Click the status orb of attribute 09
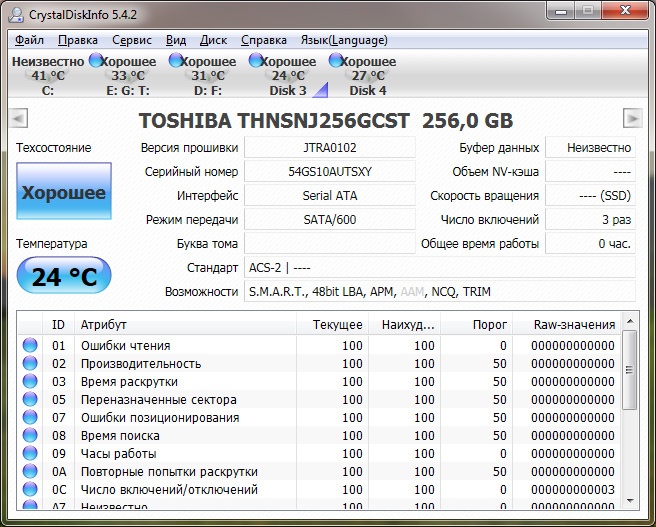 30,453
